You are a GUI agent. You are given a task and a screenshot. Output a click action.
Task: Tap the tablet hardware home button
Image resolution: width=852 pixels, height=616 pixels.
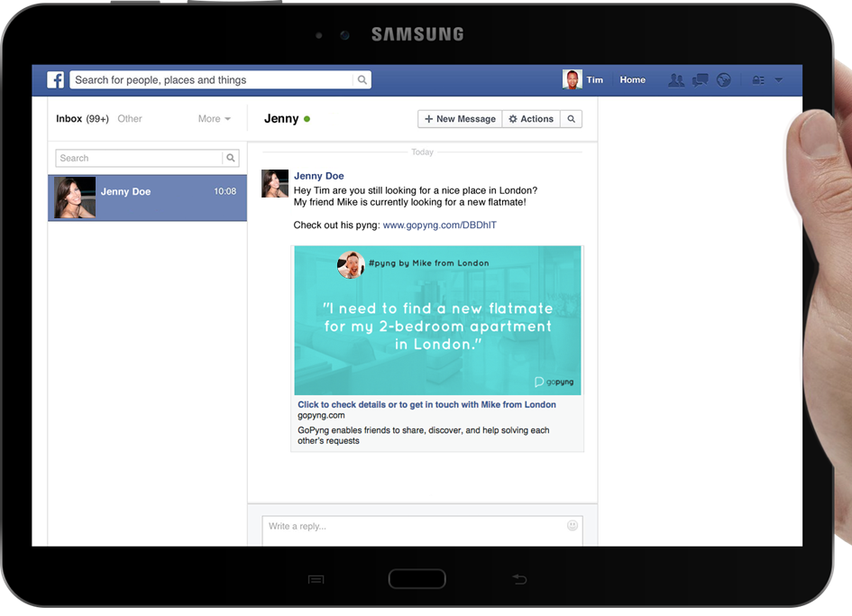pyautogui.click(x=417, y=578)
